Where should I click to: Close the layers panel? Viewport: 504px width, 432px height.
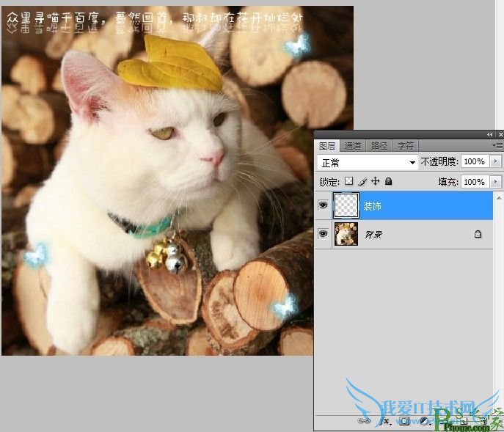500,135
